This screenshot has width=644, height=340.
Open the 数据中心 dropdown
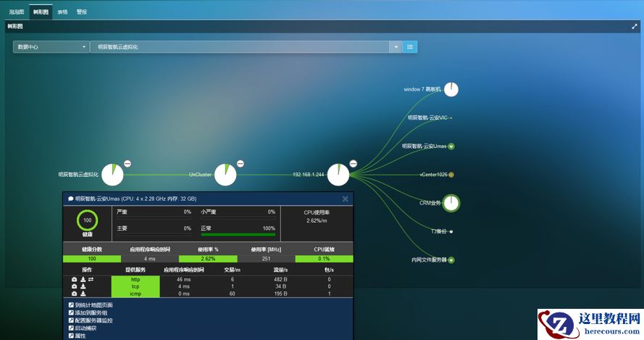click(x=51, y=47)
